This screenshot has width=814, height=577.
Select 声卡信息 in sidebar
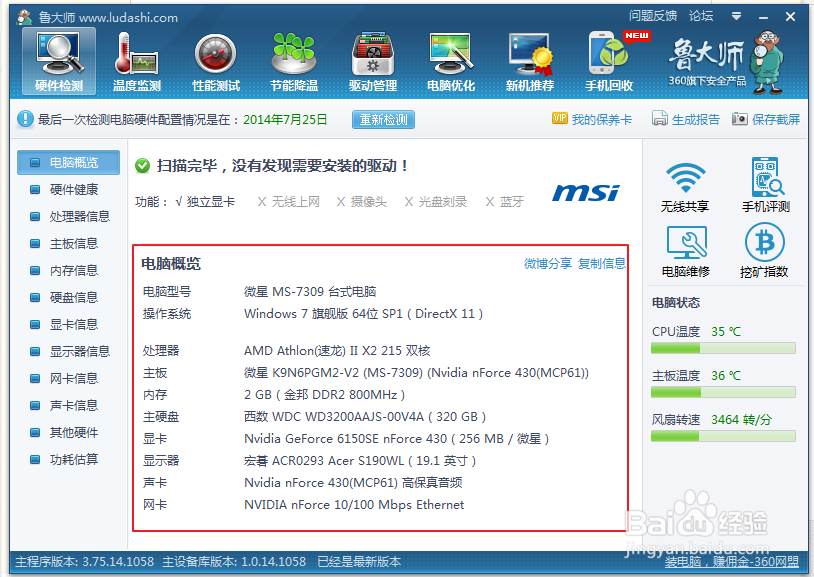point(69,406)
